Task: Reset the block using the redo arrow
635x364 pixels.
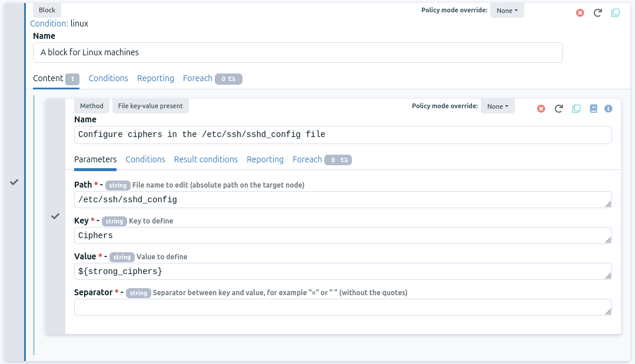Action: tap(597, 12)
